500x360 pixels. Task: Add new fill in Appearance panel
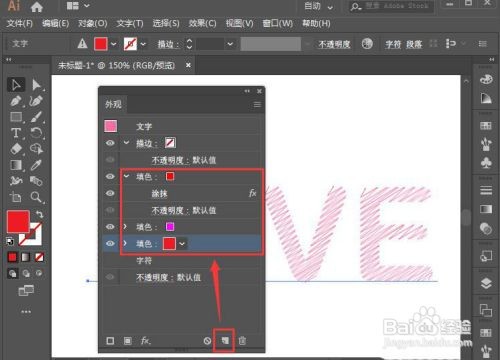tap(127, 341)
